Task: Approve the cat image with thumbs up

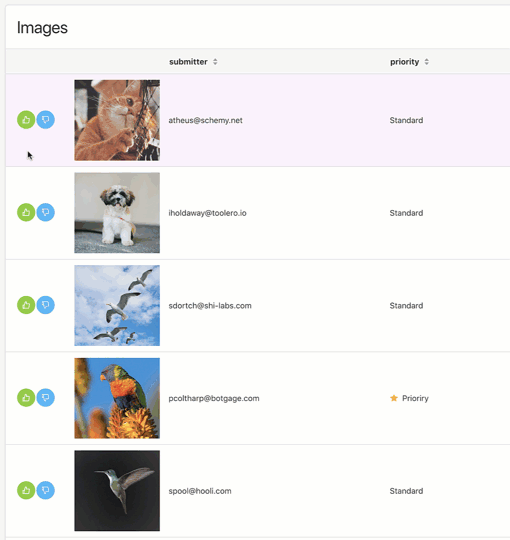Action: point(26,120)
